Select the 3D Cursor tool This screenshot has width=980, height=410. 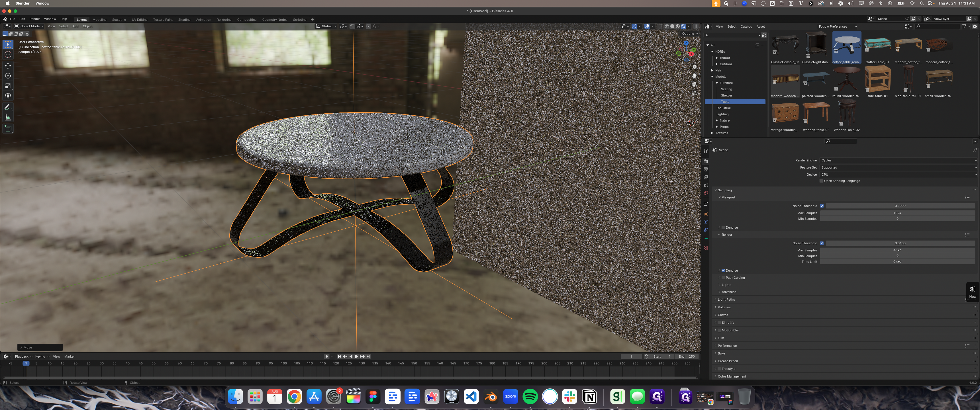(x=8, y=55)
